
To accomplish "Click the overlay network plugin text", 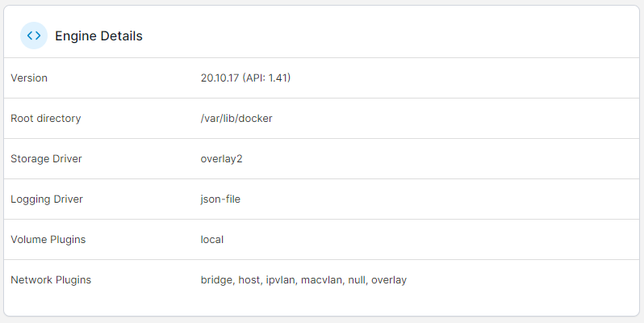I will pyautogui.click(x=389, y=280).
